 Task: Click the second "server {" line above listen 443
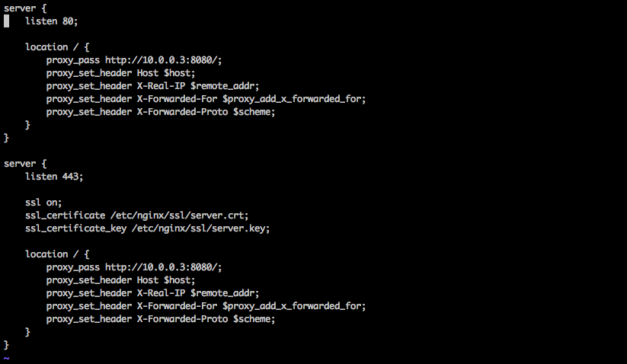tap(25, 163)
